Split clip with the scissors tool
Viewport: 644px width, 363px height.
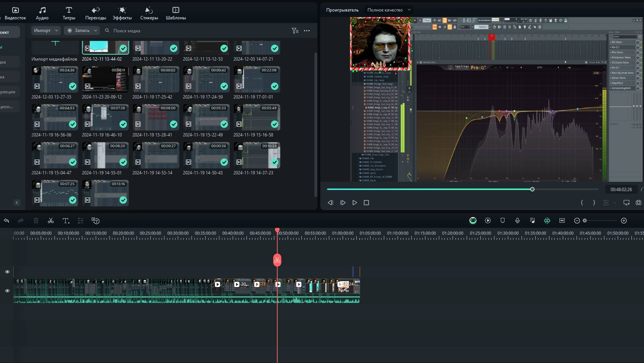click(51, 221)
